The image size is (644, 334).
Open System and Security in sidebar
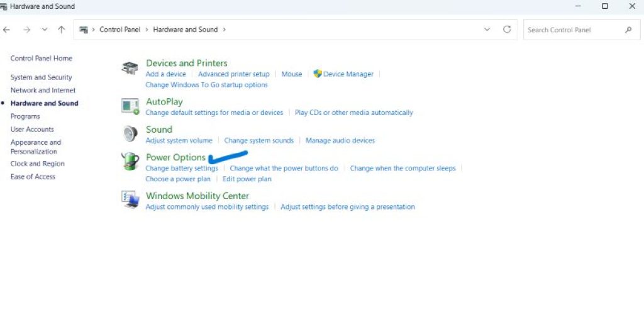(x=41, y=77)
